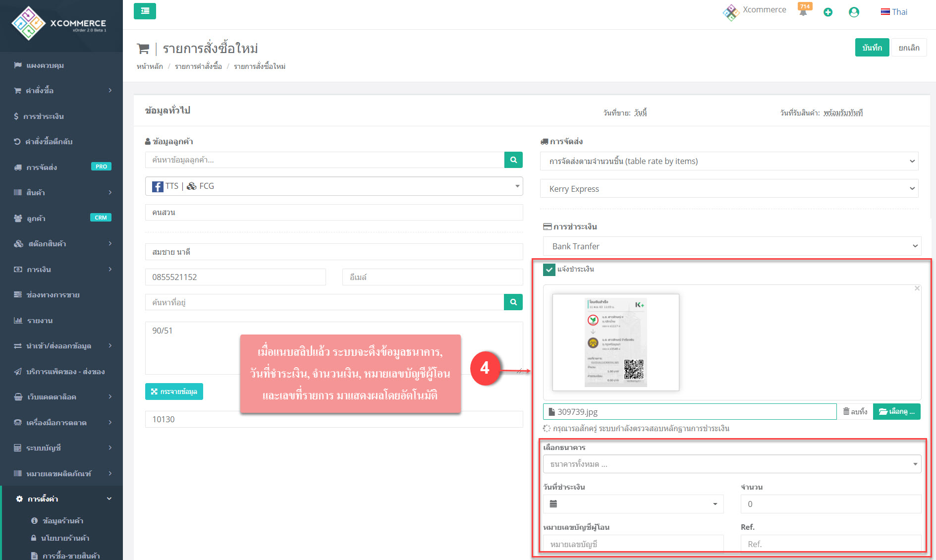Open the notifications bell with 714 badge
The image size is (936, 560).
coord(803,10)
